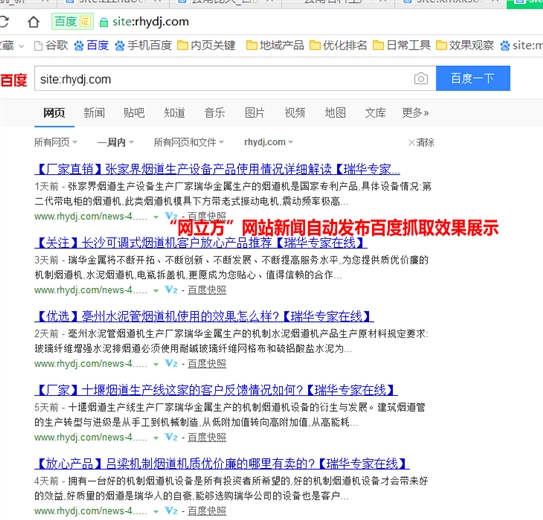Switch to the 贴吧 tab
The width and height of the screenshot is (543, 520).
(x=134, y=113)
